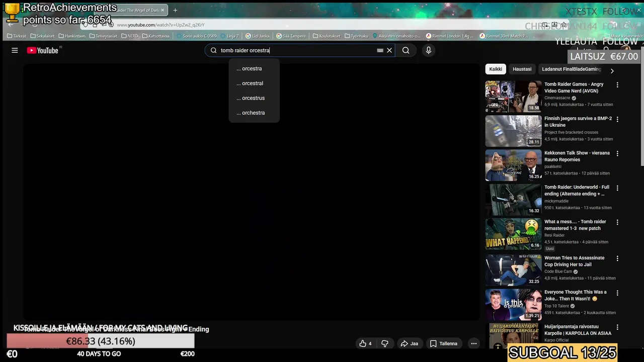The image size is (644, 362).
Task: Open more actions three-dot menu below video
Action: (x=473, y=343)
